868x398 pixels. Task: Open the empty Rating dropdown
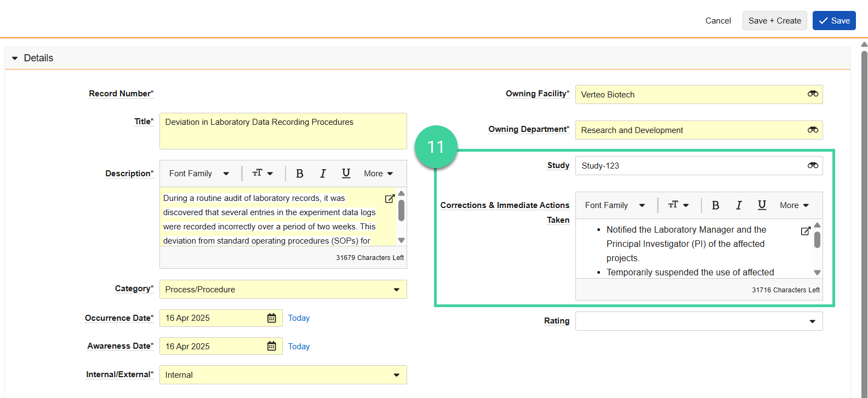[699, 321]
